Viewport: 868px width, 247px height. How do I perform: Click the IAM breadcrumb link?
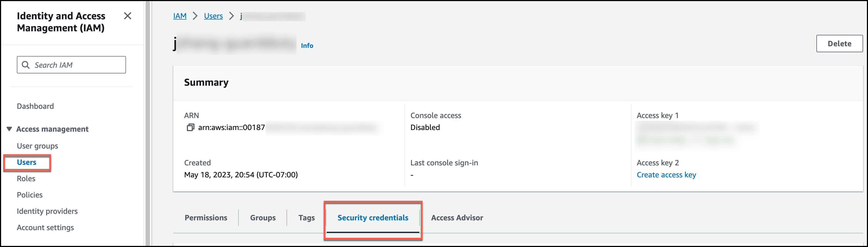point(180,16)
